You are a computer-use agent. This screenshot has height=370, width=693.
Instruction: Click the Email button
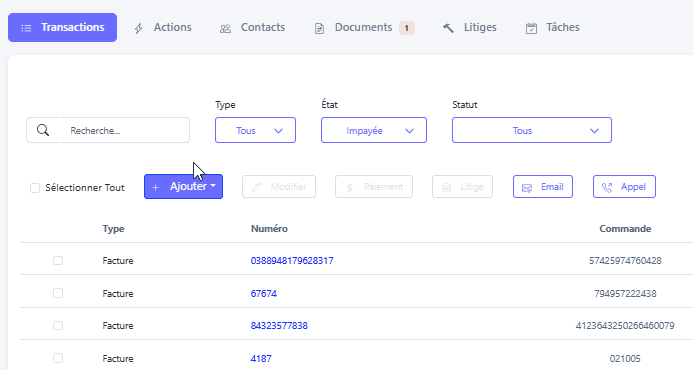(543, 187)
